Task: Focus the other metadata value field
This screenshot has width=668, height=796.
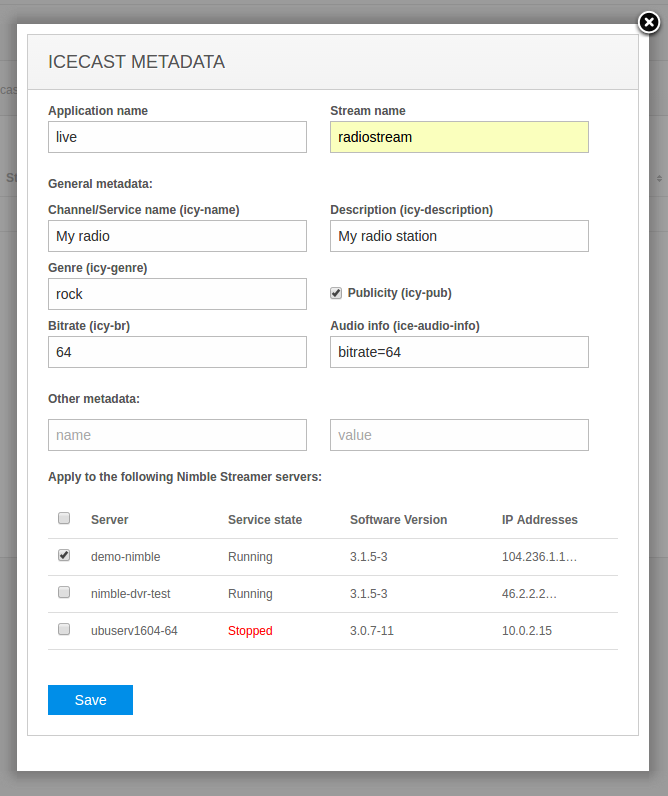Action: (x=459, y=435)
